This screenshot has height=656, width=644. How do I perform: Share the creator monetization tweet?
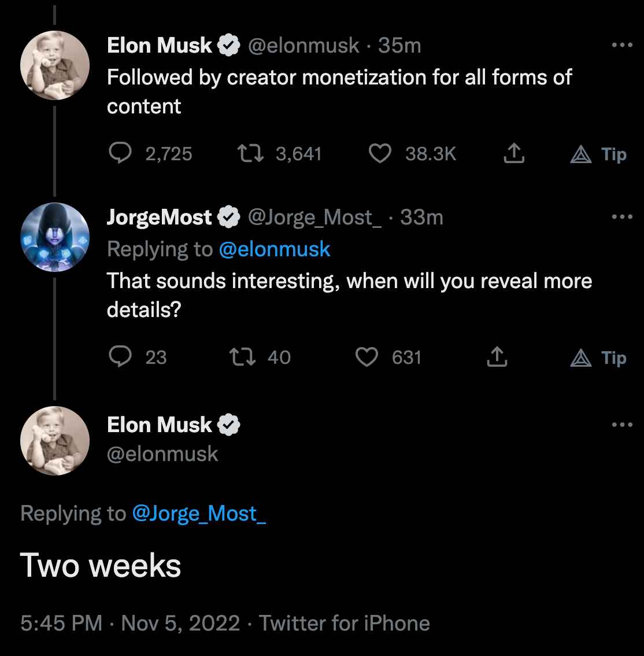pos(514,154)
